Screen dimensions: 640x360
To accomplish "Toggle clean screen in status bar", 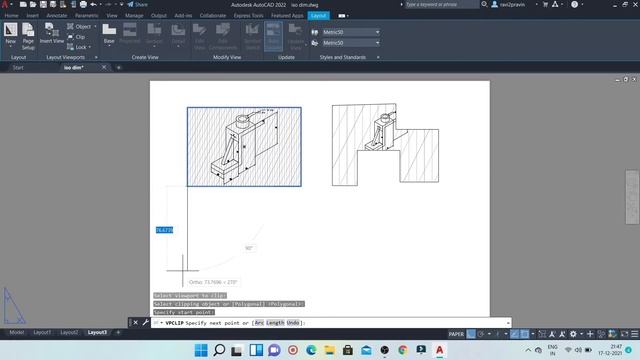I will [624, 334].
